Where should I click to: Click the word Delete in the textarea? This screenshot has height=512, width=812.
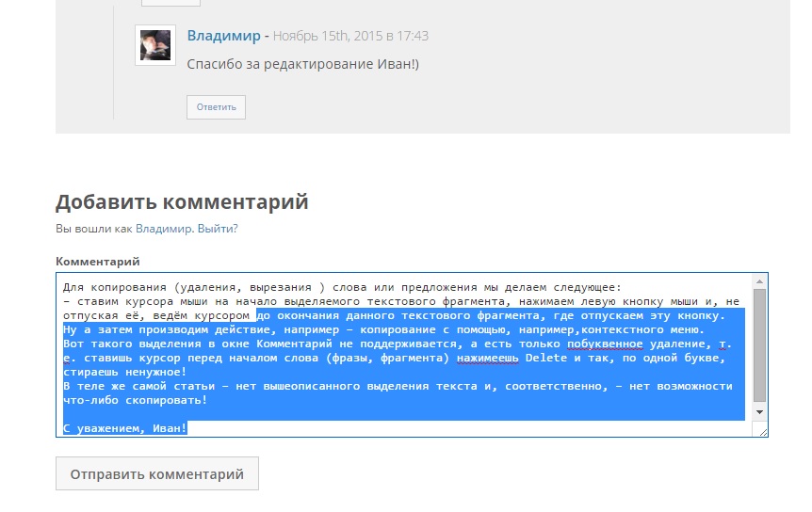coord(546,358)
